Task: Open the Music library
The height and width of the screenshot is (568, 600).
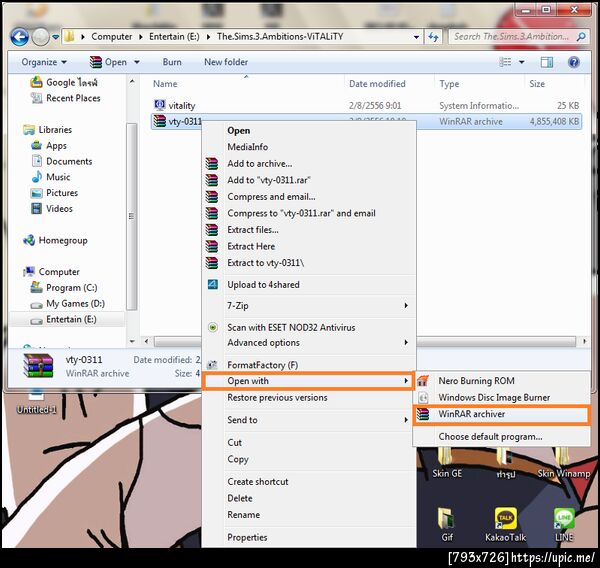Action: [51, 177]
